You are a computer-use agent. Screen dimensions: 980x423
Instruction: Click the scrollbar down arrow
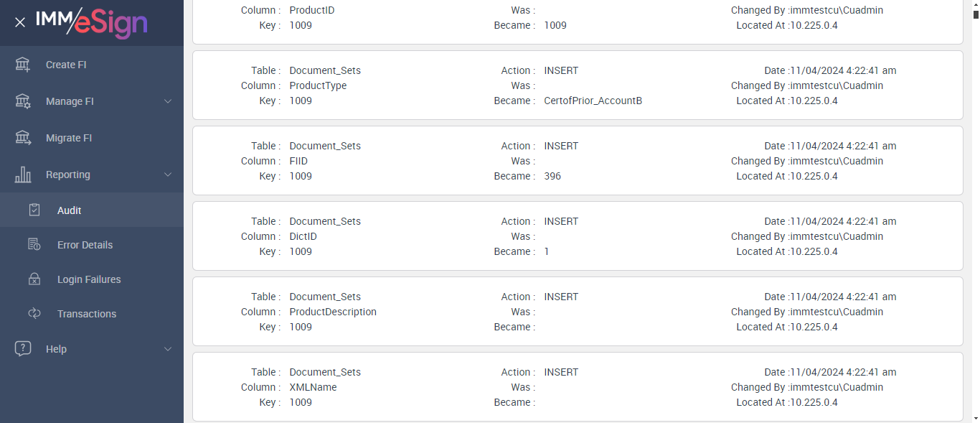coord(974,418)
